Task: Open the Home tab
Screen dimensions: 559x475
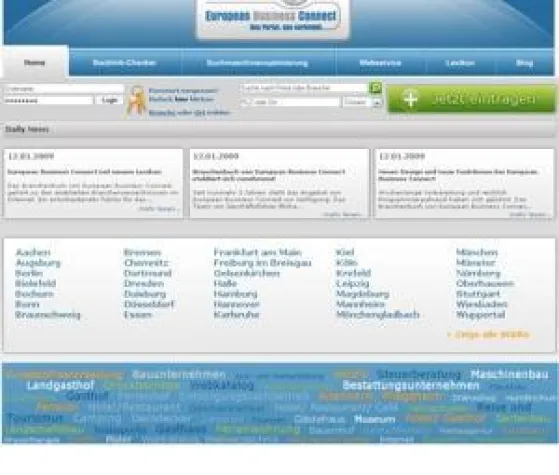Action: click(35, 63)
